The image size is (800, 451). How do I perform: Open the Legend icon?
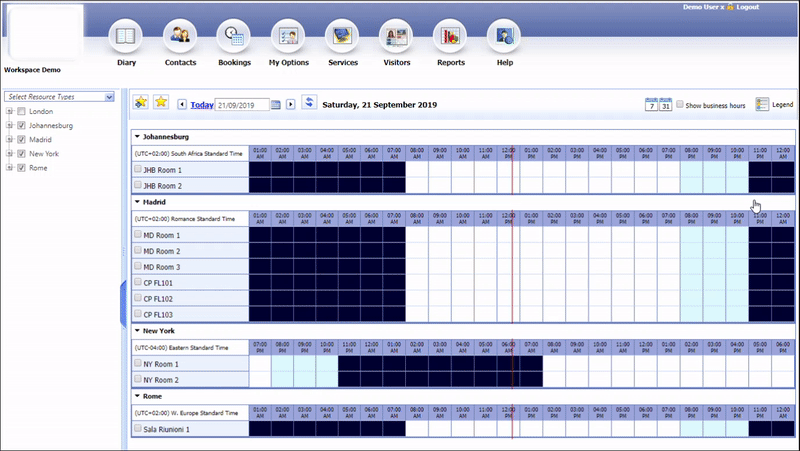[x=762, y=104]
